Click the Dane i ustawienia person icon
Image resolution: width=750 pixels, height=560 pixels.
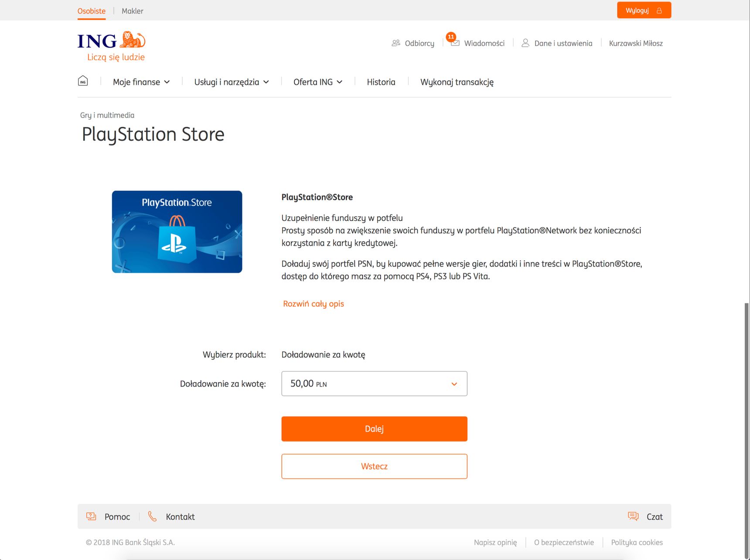525,43
